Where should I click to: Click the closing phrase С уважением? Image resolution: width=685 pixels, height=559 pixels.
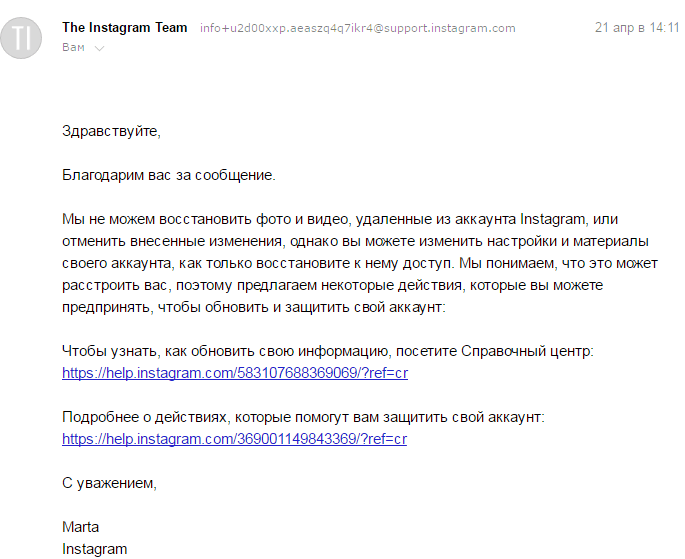pos(110,483)
